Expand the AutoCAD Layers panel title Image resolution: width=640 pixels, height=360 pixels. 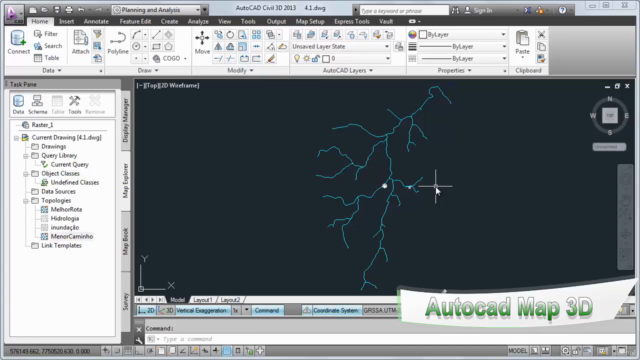[x=348, y=71]
